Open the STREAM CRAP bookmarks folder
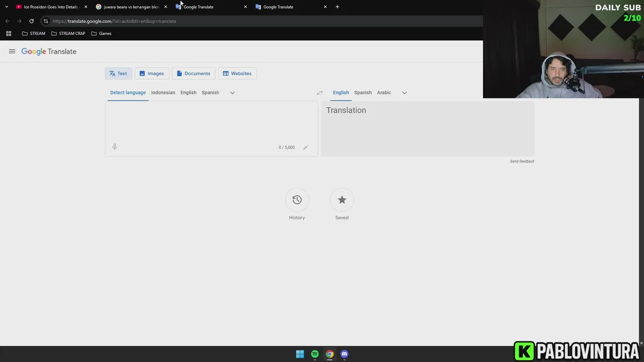Screen dimensions: 644x362 (68, 34)
